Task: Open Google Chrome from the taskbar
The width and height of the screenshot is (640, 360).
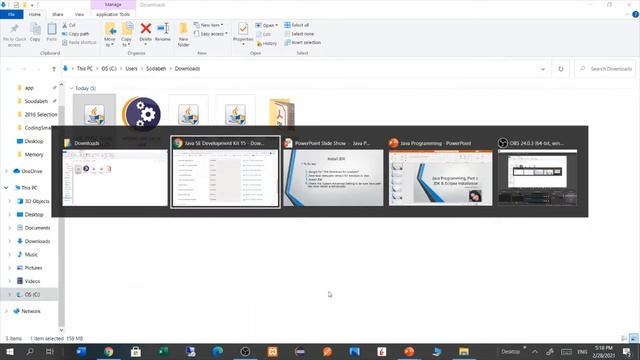Action: (x=108, y=352)
